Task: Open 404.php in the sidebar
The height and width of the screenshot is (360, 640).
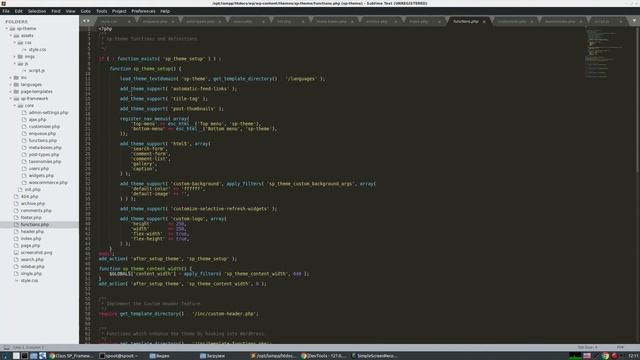Action: [29, 196]
